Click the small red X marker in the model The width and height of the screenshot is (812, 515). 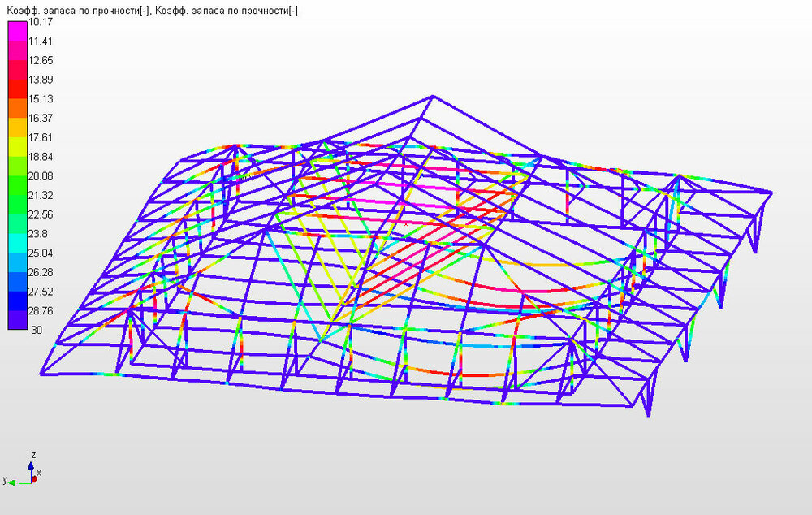point(405,224)
